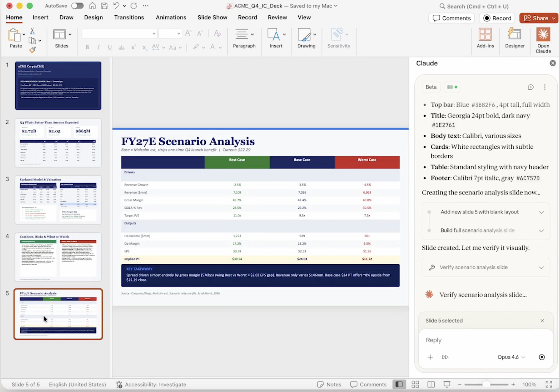Click the Redo icon

(x=134, y=6)
